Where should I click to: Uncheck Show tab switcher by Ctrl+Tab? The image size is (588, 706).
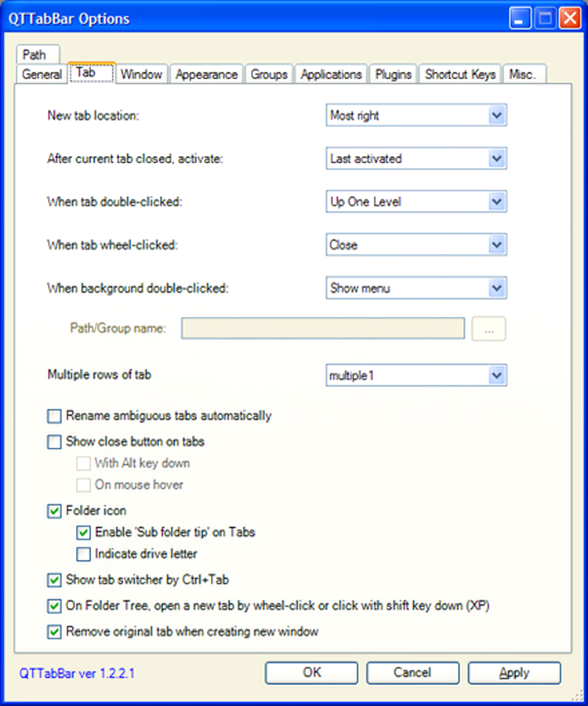coord(54,580)
